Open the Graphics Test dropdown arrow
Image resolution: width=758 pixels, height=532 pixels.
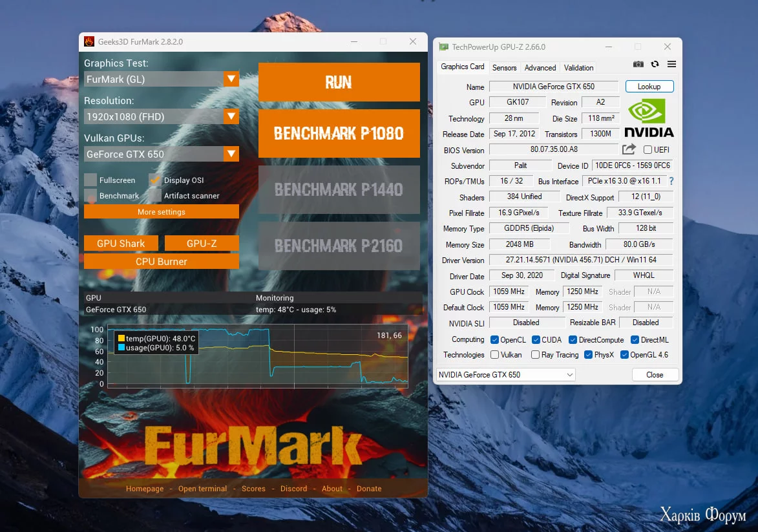pyautogui.click(x=231, y=79)
